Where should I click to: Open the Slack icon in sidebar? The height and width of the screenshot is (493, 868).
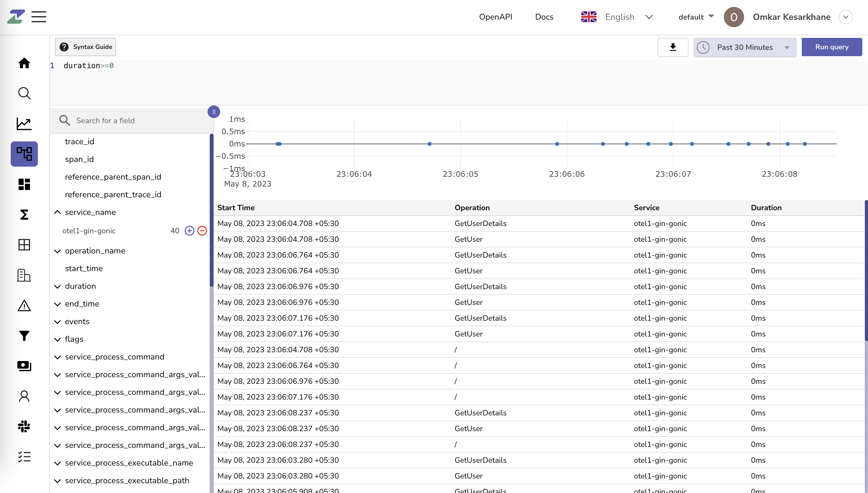(x=24, y=426)
